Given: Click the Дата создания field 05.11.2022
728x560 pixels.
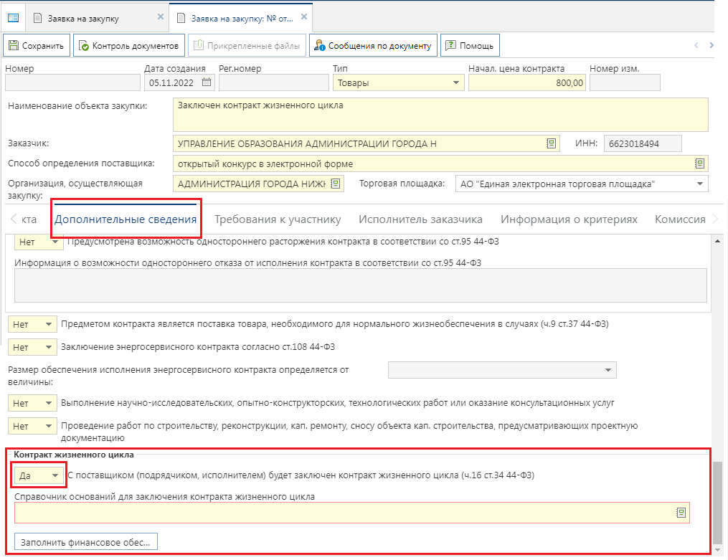Looking at the screenshot, I should [x=179, y=83].
